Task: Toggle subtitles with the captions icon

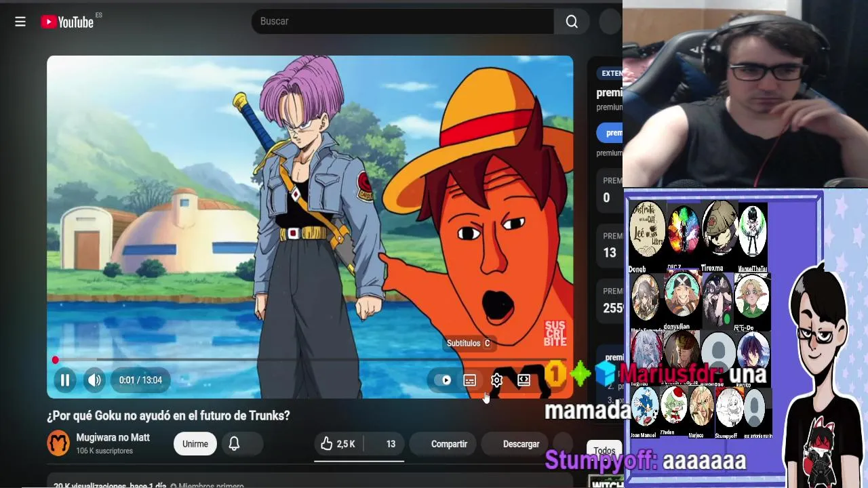Action: click(469, 380)
